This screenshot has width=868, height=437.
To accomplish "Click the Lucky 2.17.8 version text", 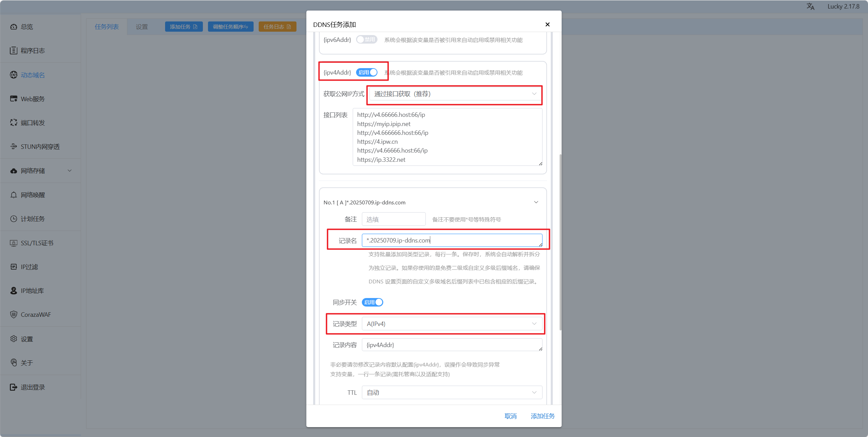I will (x=843, y=6).
